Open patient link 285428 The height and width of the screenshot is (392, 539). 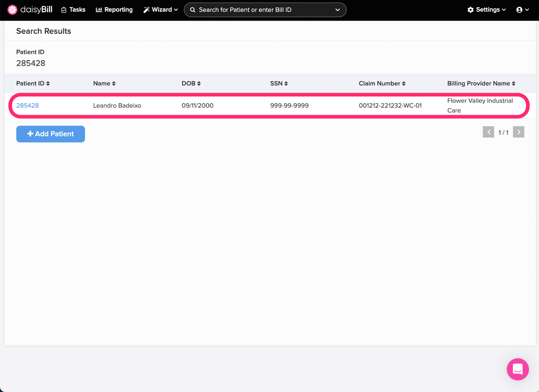click(x=28, y=105)
